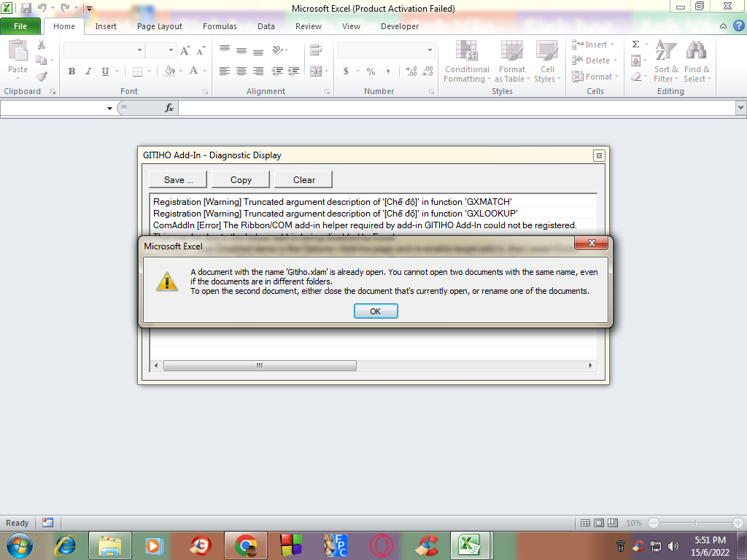
Task: Open Google Chrome from the taskbar
Action: pos(246,545)
